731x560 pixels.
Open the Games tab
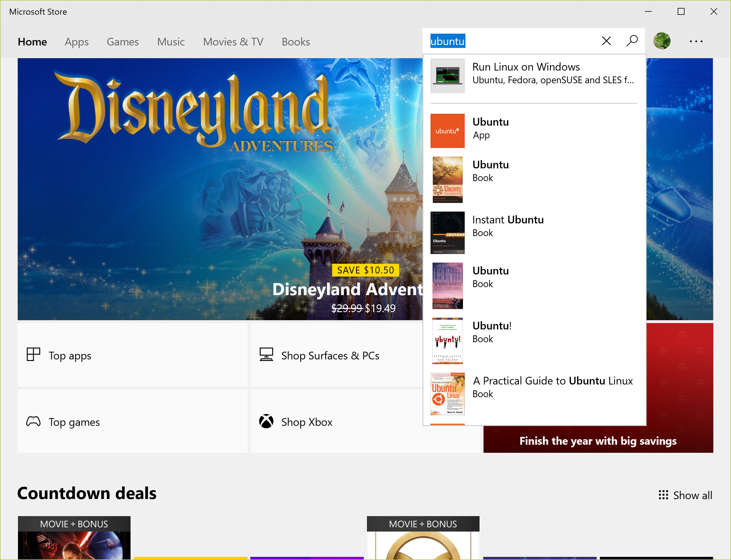click(x=123, y=42)
